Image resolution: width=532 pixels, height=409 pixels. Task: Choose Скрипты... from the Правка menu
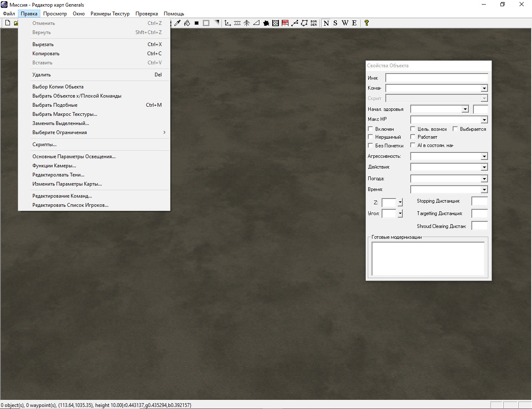click(x=44, y=144)
